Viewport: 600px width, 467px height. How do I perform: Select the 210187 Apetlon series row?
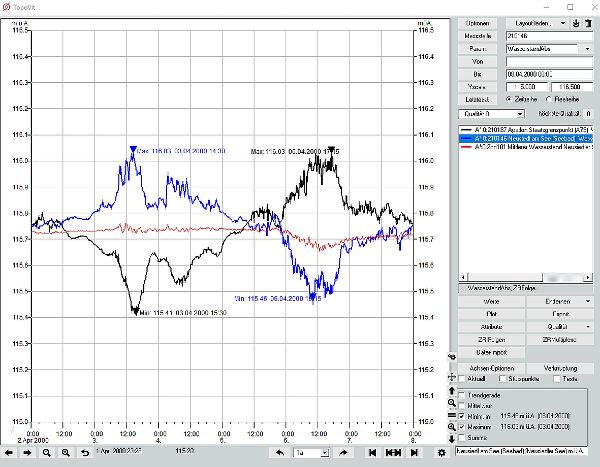pyautogui.click(x=526, y=130)
